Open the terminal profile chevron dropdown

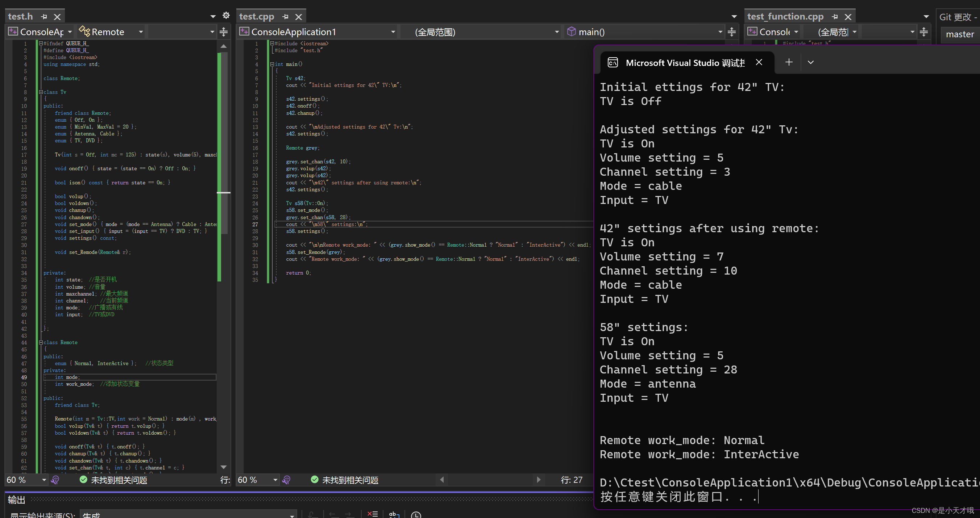[811, 62]
